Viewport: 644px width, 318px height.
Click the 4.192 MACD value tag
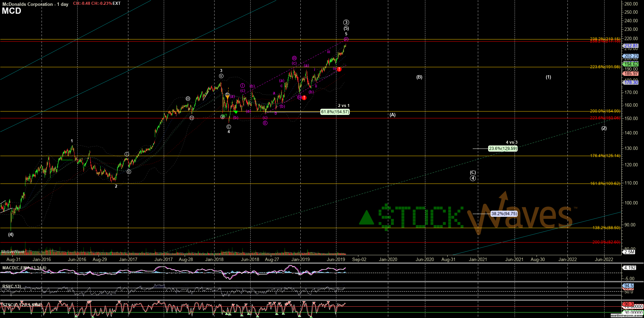click(x=629, y=268)
